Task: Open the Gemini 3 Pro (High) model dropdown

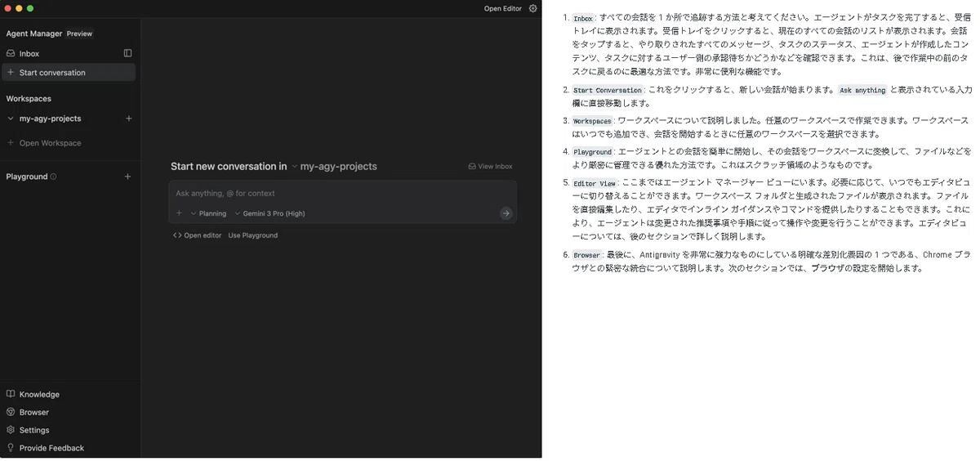Action: (269, 213)
